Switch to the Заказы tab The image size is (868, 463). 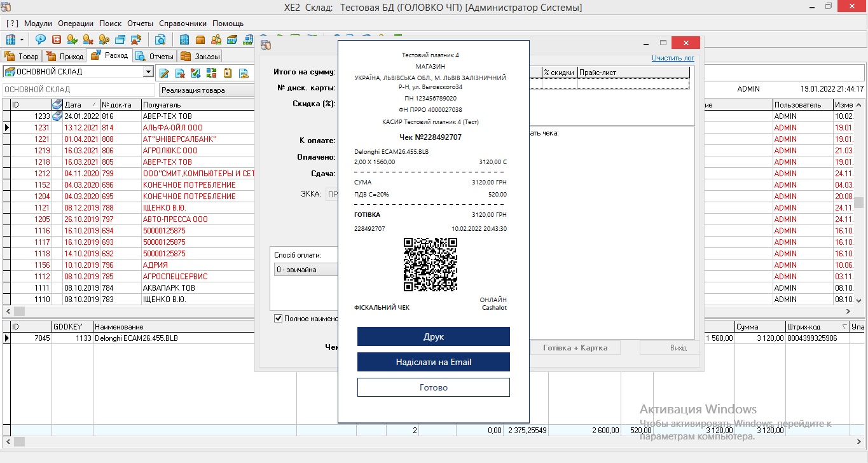click(x=200, y=57)
